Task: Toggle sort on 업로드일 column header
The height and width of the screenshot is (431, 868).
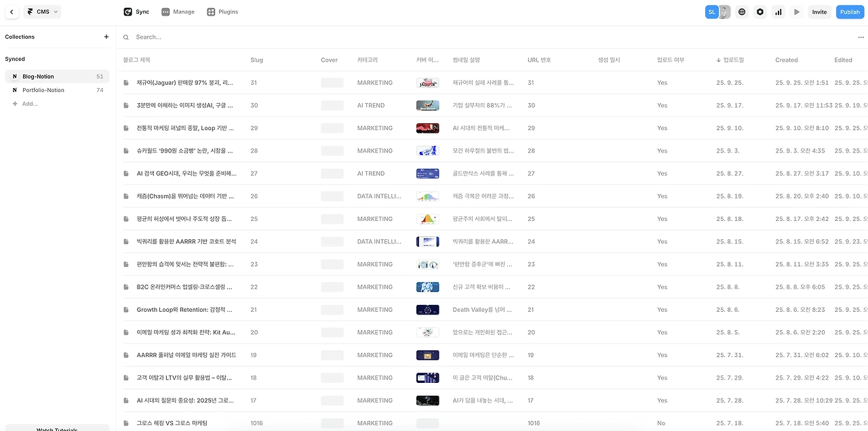Action: click(x=730, y=60)
